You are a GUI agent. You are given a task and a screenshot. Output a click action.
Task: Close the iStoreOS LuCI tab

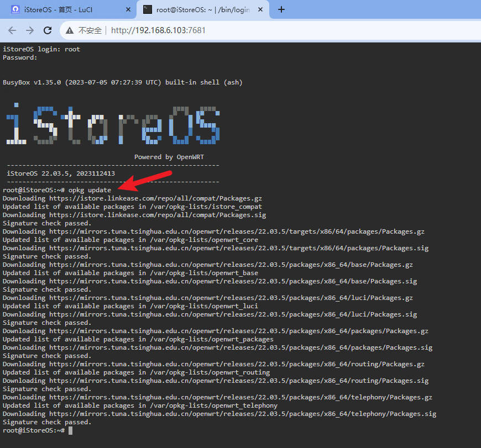(x=128, y=9)
